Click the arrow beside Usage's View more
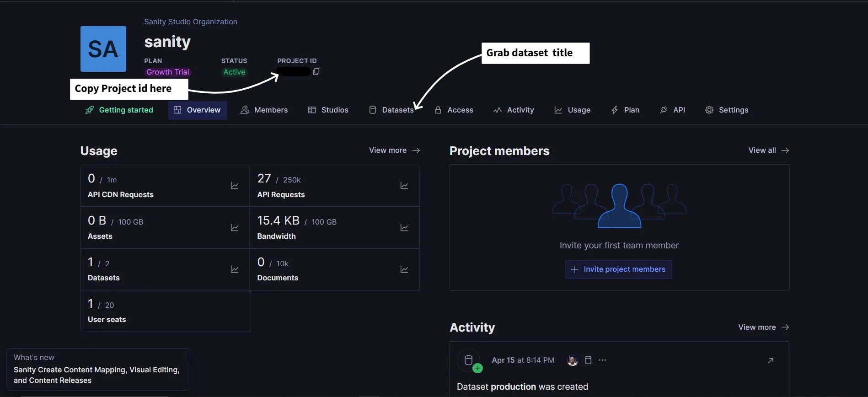Image resolution: width=868 pixels, height=397 pixels. coord(416,150)
